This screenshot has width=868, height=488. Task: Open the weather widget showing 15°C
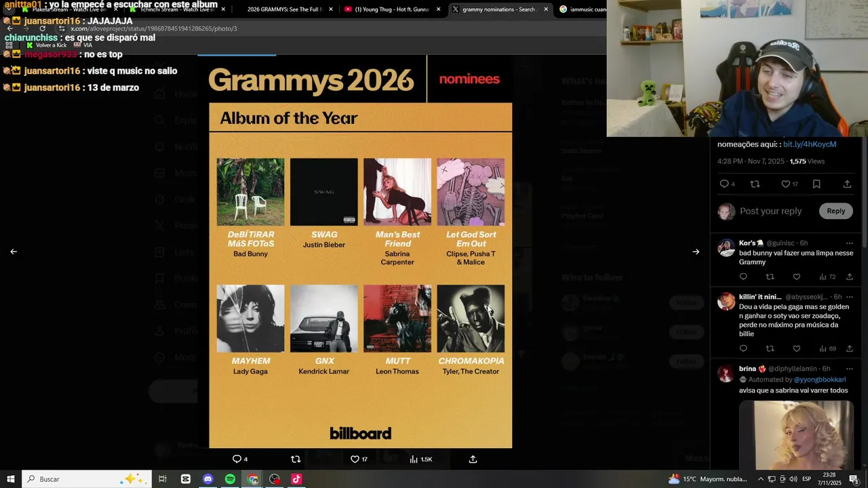(x=708, y=479)
